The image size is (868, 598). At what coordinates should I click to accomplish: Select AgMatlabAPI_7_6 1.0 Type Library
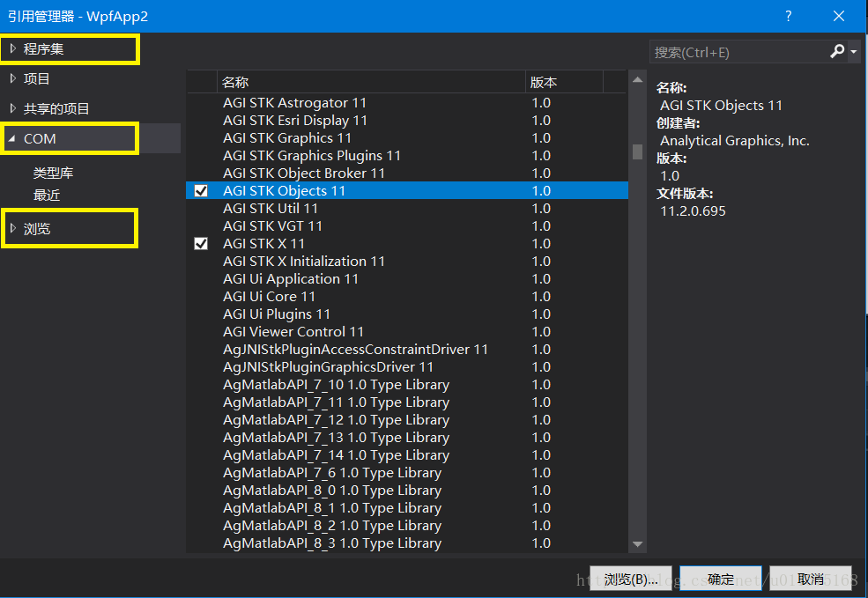point(407,473)
